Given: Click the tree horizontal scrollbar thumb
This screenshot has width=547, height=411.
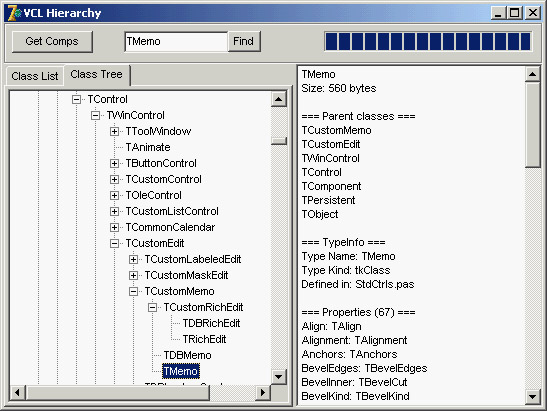Looking at the screenshot, I should [x=118, y=393].
